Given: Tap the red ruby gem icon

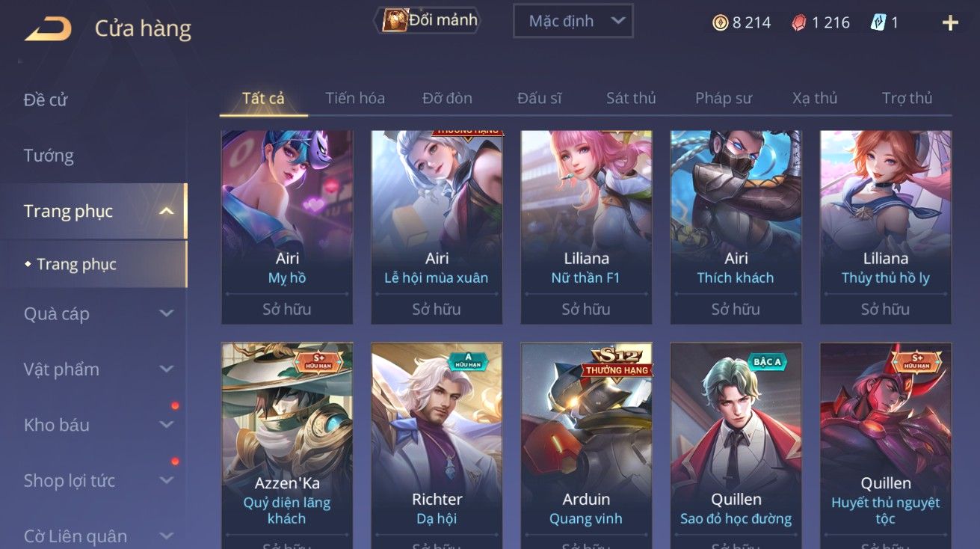Looking at the screenshot, I should [x=799, y=22].
